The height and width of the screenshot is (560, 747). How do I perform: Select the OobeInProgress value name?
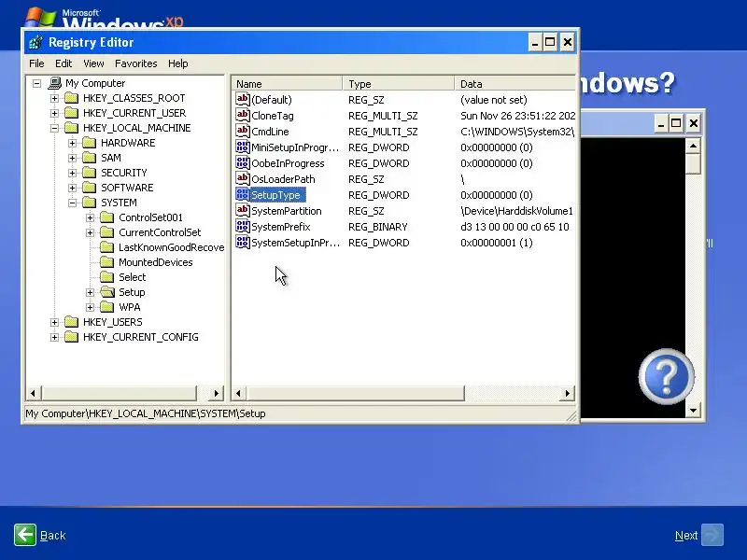tap(288, 163)
